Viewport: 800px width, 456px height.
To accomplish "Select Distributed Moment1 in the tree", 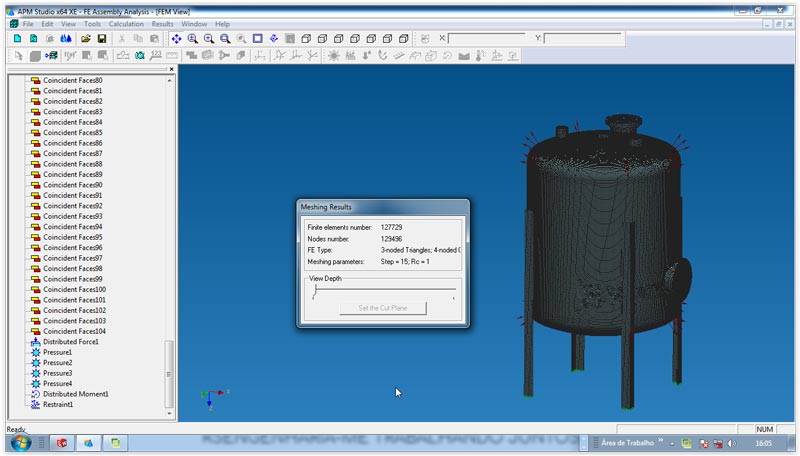I will [x=75, y=394].
